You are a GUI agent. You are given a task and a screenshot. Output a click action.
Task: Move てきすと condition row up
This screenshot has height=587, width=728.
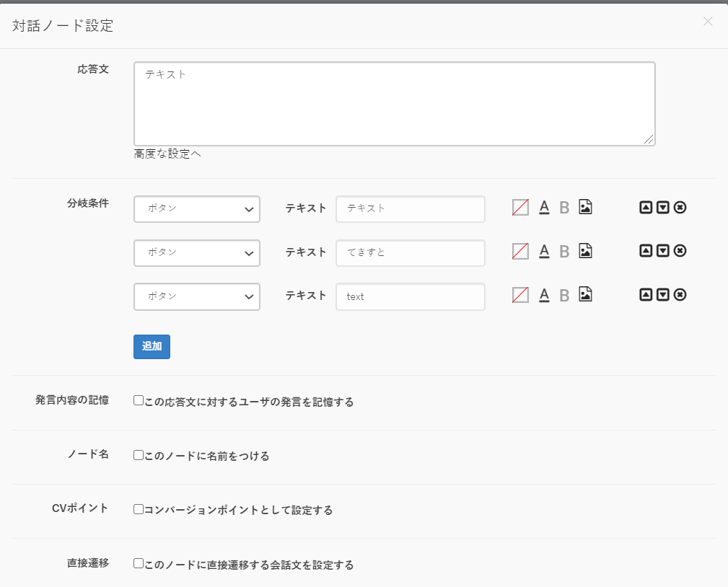[x=646, y=251]
